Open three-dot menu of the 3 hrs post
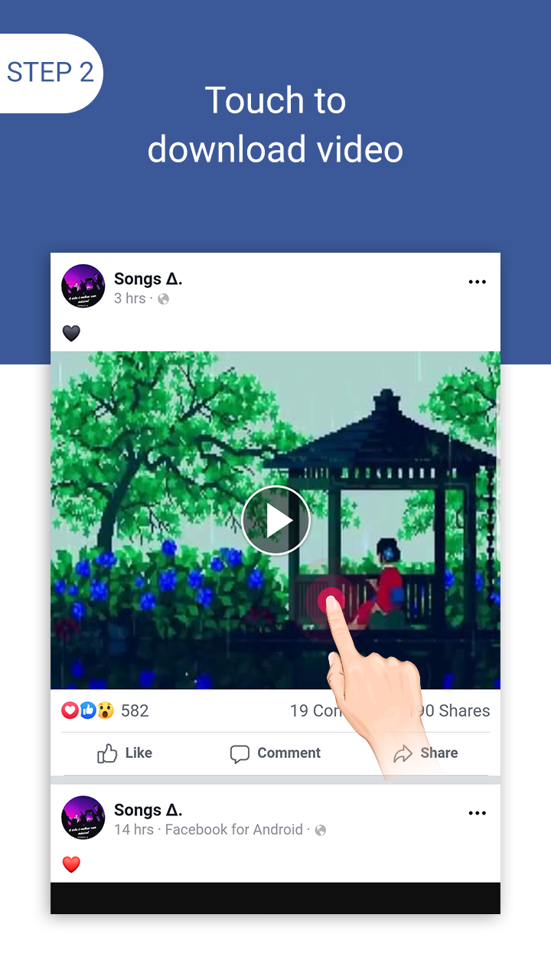 point(477,282)
